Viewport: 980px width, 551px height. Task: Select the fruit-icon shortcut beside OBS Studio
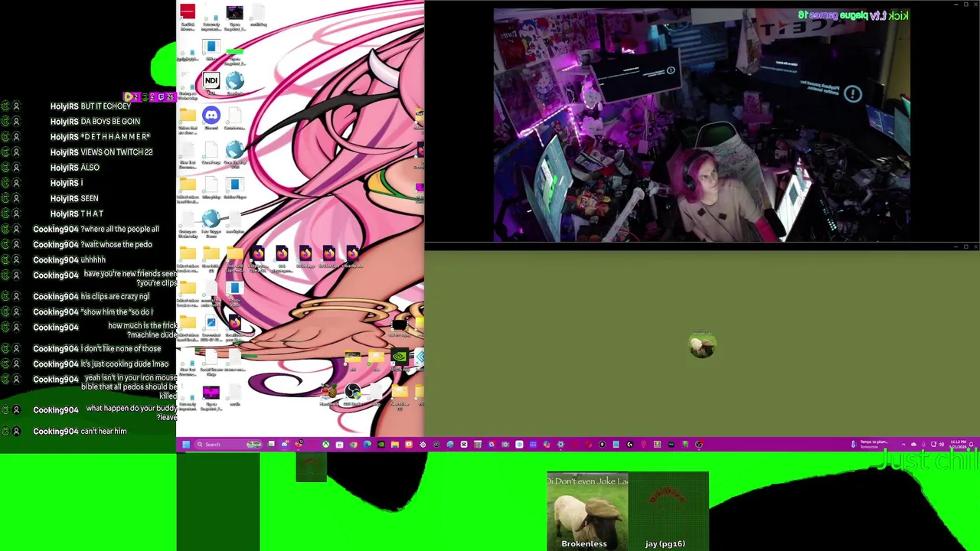click(328, 395)
